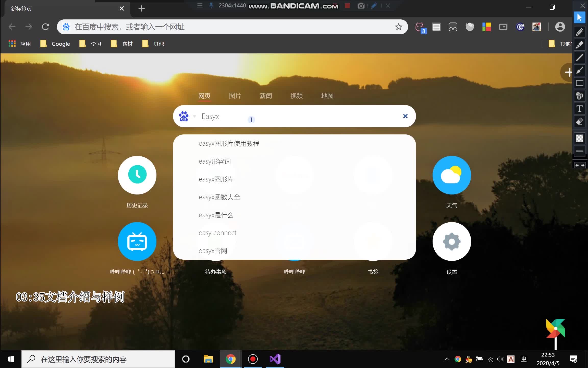
Task: Switch to the 网页 search tab
Action: click(x=204, y=96)
